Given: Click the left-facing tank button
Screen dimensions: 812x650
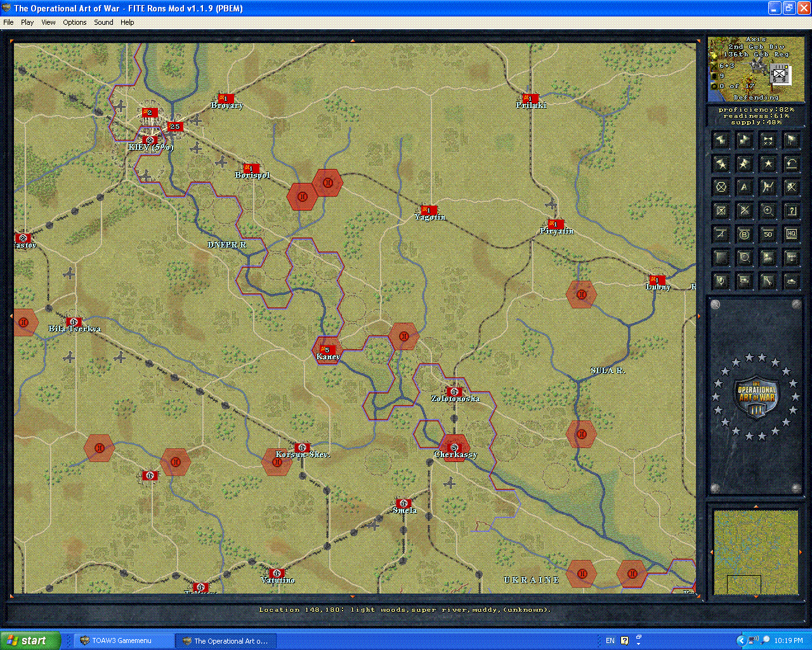Looking at the screenshot, I should 744,281.
